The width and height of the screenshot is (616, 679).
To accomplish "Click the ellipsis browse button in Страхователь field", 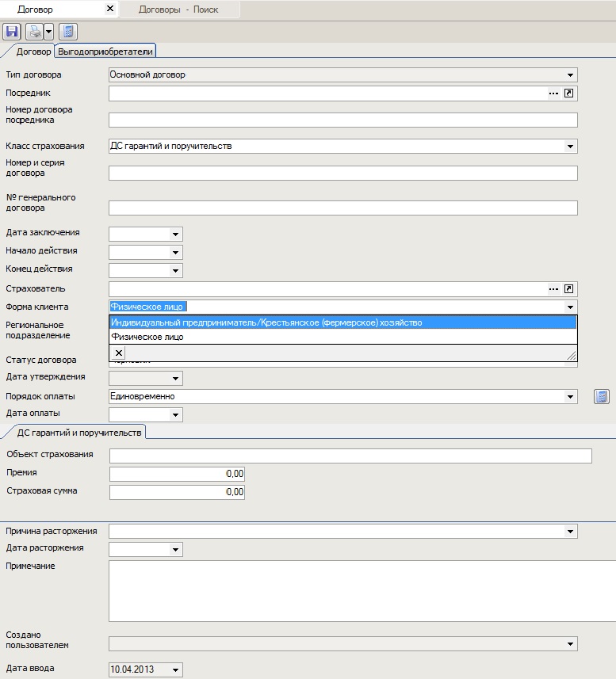I will click(x=553, y=289).
